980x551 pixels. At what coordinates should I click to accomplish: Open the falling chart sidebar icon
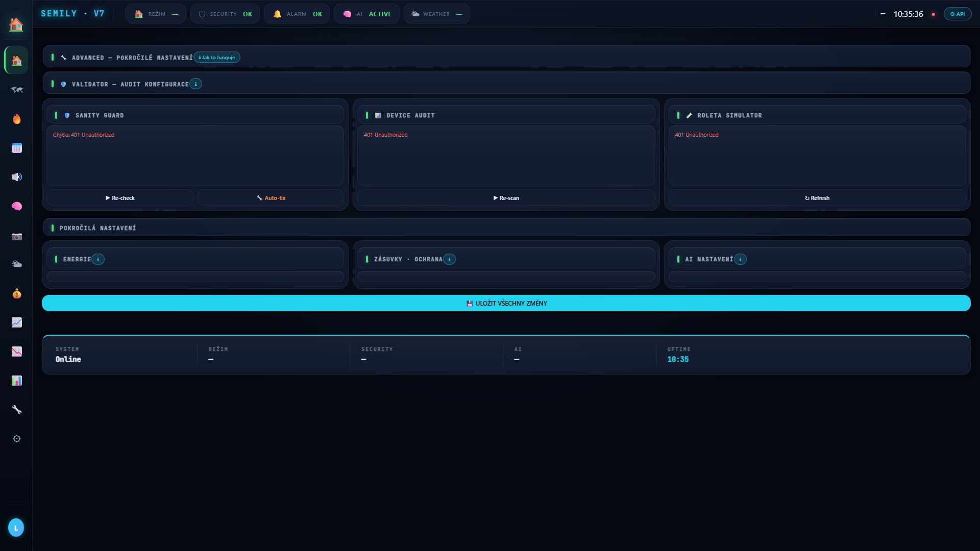[17, 352]
